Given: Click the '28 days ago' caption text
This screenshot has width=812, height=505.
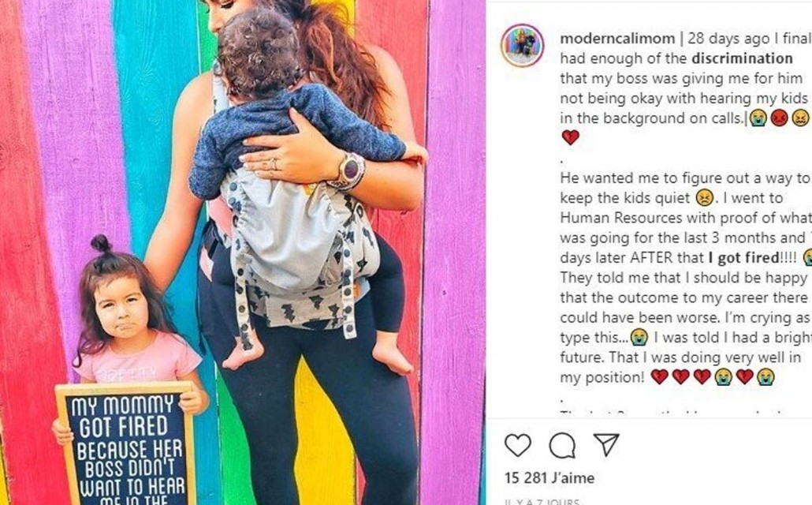Looking at the screenshot, I should pyautogui.click(x=724, y=39).
